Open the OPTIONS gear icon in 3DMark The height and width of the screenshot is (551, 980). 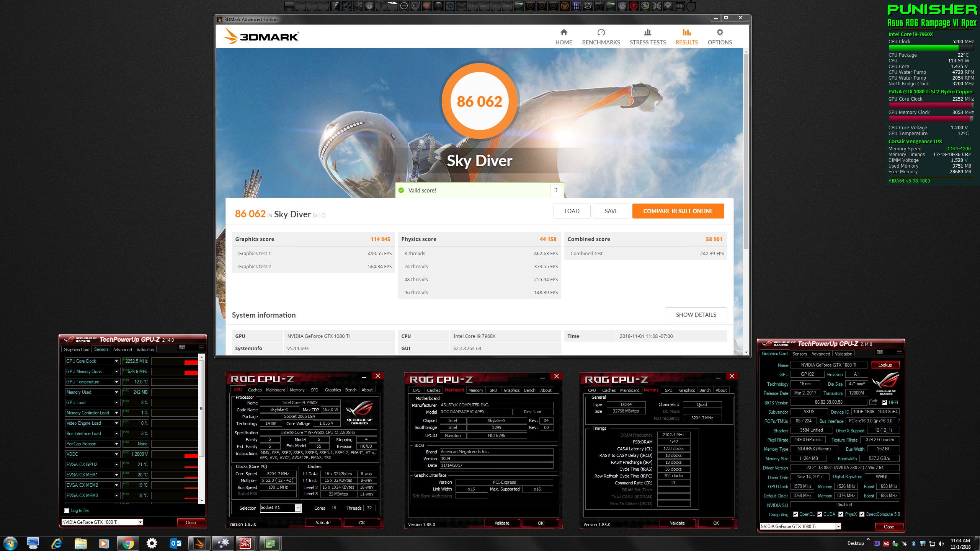tap(720, 32)
